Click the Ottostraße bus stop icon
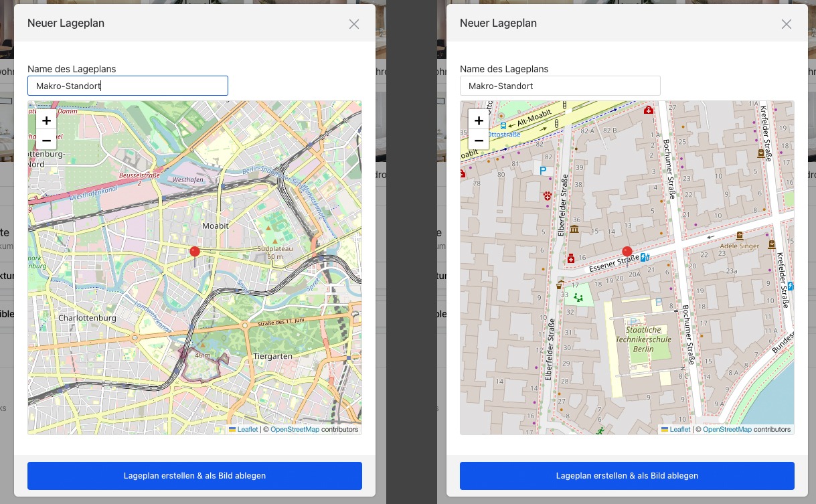Screen dimensions: 816x504 (503, 124)
